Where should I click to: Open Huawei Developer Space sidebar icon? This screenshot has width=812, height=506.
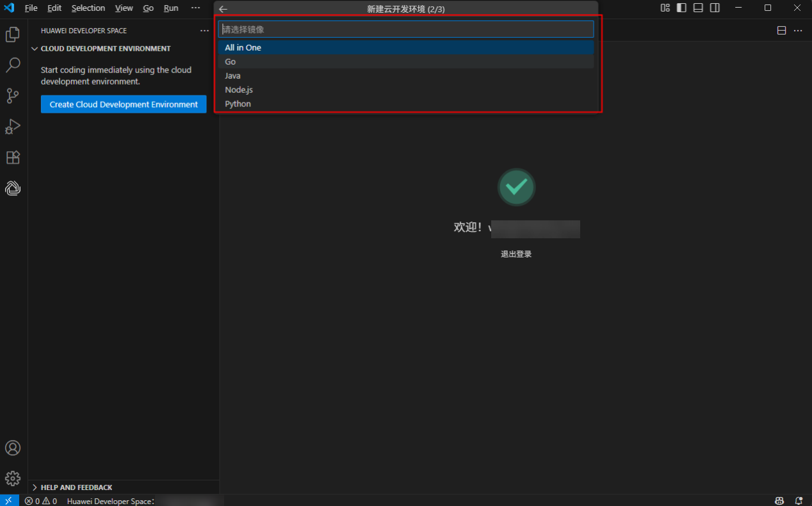point(13,188)
